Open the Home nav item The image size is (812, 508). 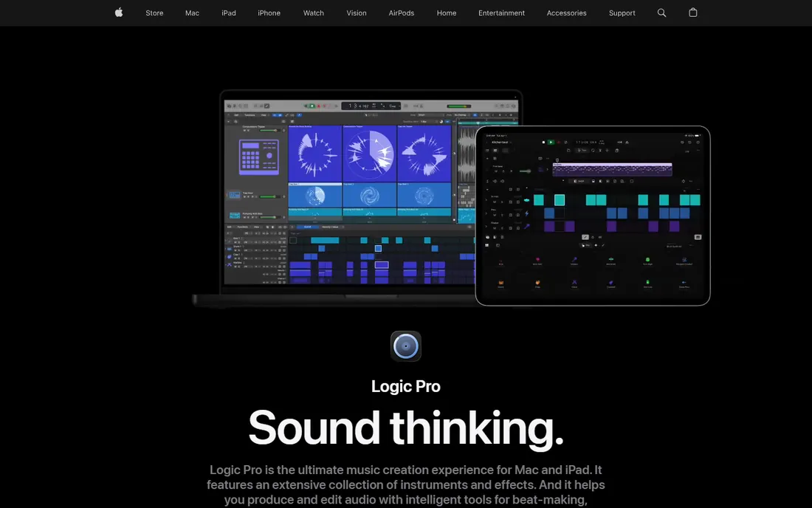point(447,13)
